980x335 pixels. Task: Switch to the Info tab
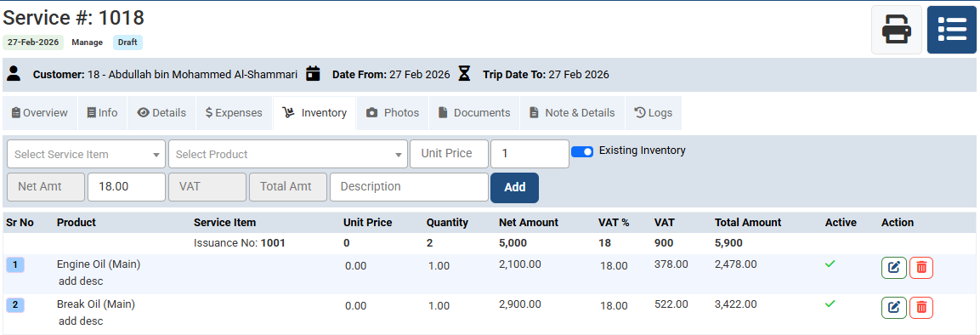pyautogui.click(x=103, y=113)
